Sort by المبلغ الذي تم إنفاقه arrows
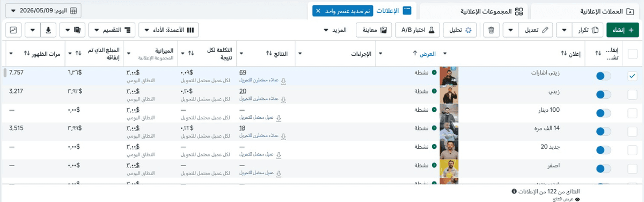Screen dimensions: 644x202 (x=78, y=53)
